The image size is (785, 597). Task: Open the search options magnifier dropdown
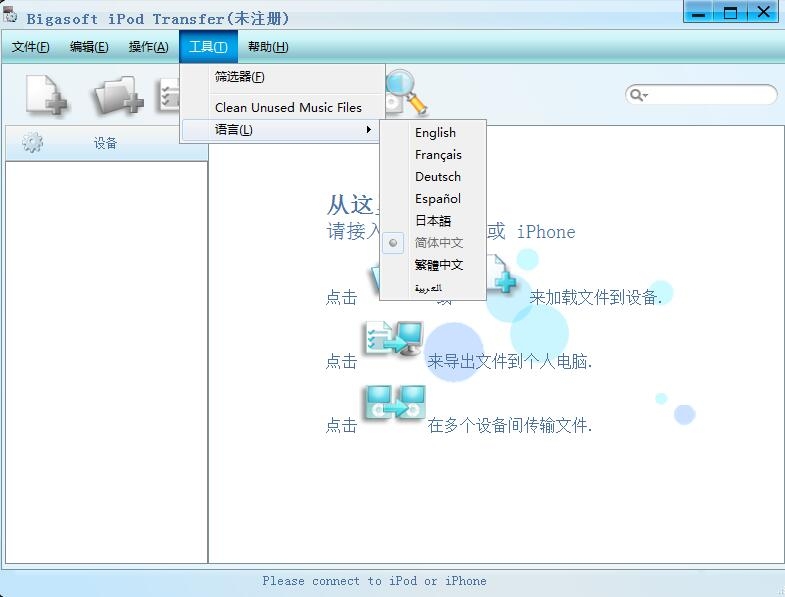pyautogui.click(x=639, y=95)
